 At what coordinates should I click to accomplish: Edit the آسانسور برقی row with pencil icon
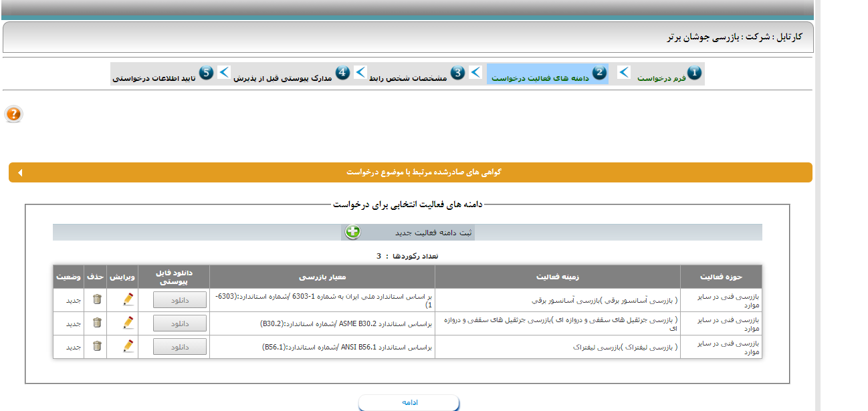point(128,300)
